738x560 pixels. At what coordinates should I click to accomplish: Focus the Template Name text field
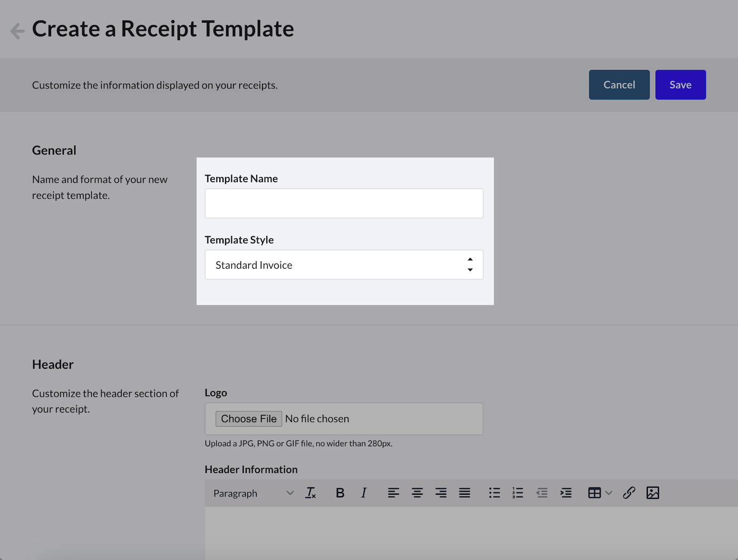click(344, 203)
